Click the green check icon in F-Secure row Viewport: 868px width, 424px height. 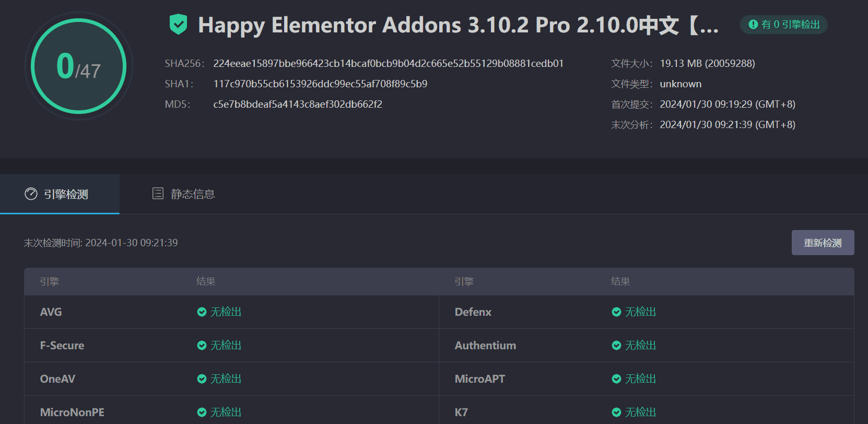[x=202, y=346]
